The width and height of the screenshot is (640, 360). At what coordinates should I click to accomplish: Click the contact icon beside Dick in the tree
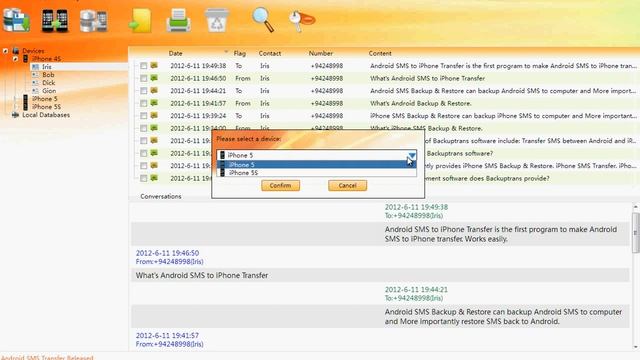[35, 83]
